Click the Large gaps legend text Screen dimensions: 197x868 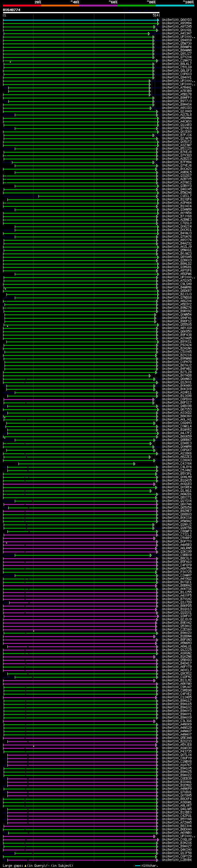(13, 865)
